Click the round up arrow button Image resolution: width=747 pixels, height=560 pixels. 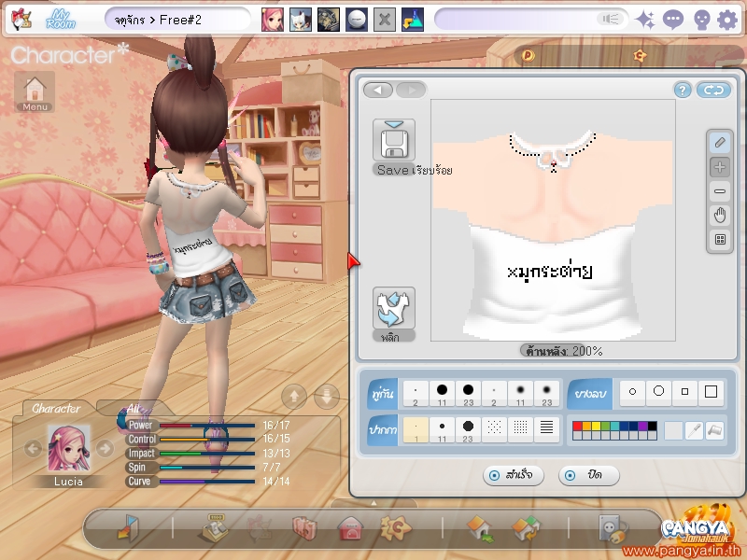(294, 396)
